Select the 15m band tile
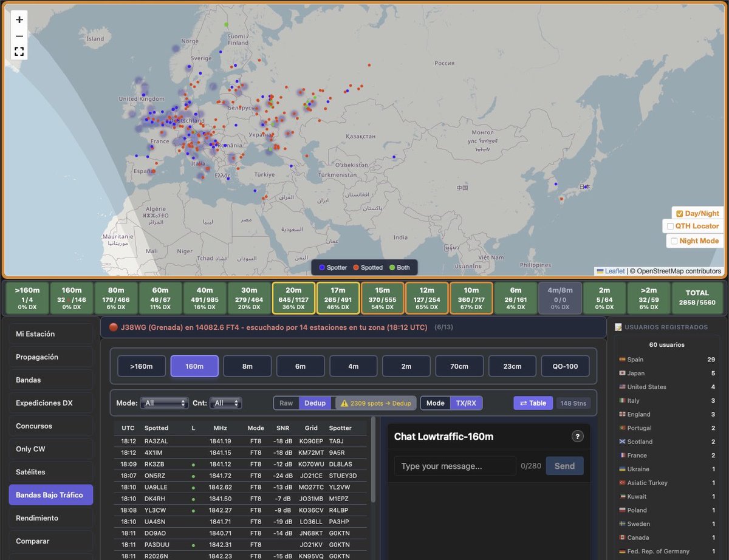Screen dimensions: 729x560 point(383,298)
